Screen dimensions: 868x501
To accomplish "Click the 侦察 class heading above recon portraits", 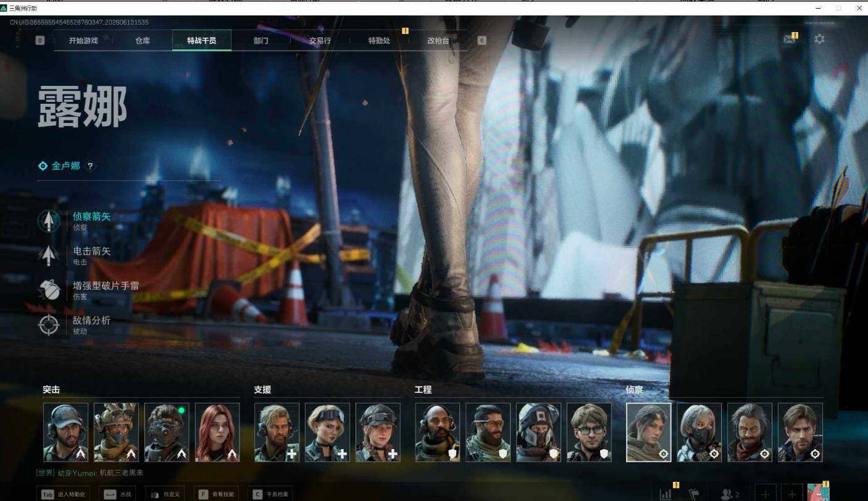I will click(x=635, y=390).
